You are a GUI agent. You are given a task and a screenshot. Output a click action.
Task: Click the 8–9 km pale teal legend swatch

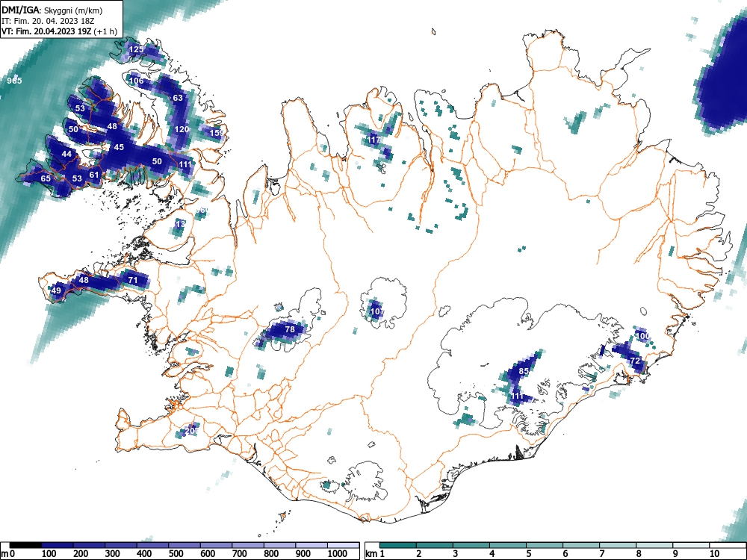click(654, 546)
